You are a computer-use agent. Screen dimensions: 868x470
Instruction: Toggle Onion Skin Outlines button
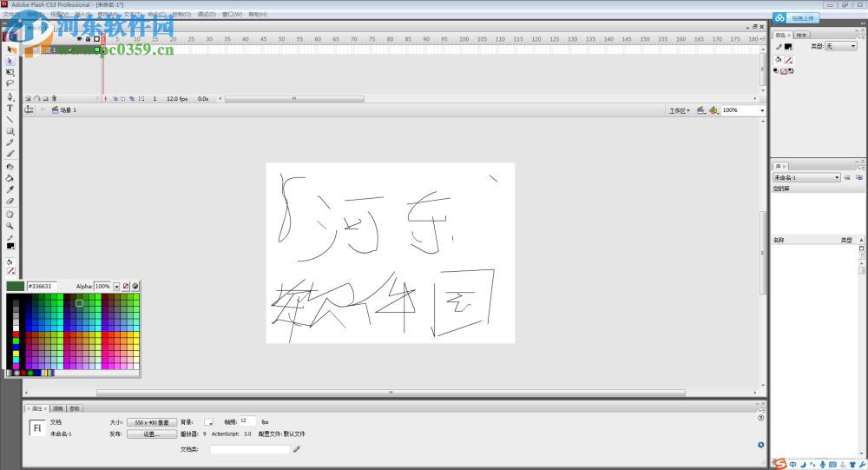point(123,99)
